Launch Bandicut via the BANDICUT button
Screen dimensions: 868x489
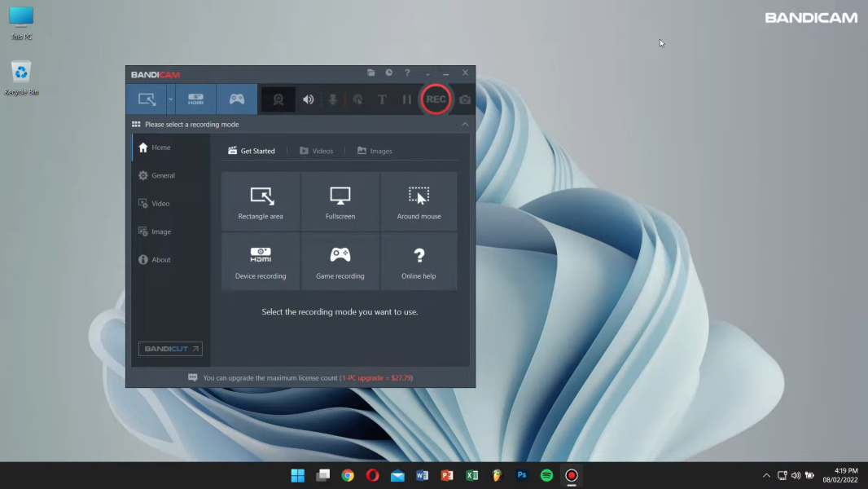click(170, 349)
